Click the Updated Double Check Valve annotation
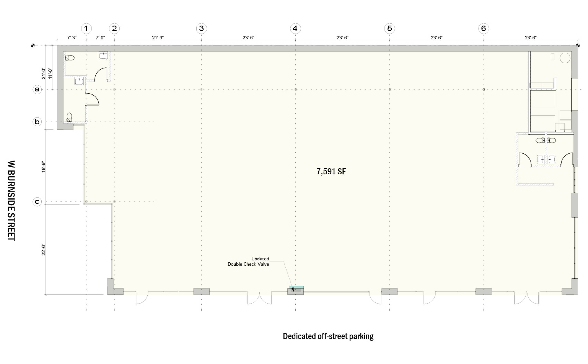588x364 pixels. [249, 262]
